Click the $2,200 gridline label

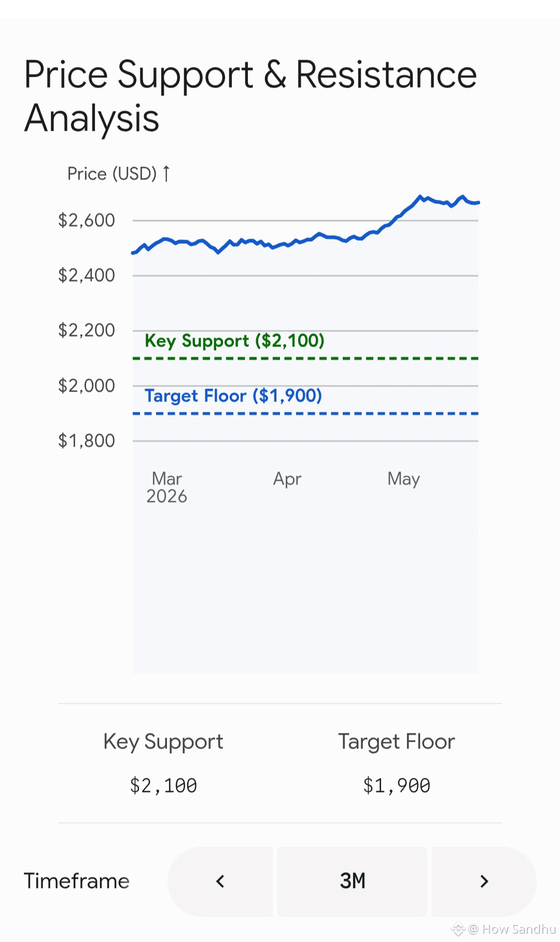(x=87, y=330)
